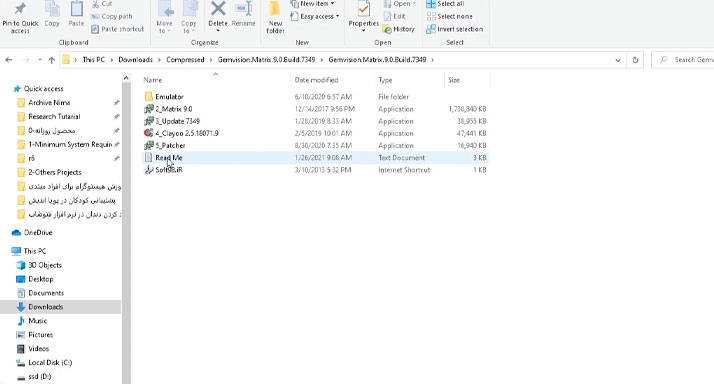This screenshot has height=384, width=714.
Task: Open Videos in navigation pane
Action: pos(38,349)
